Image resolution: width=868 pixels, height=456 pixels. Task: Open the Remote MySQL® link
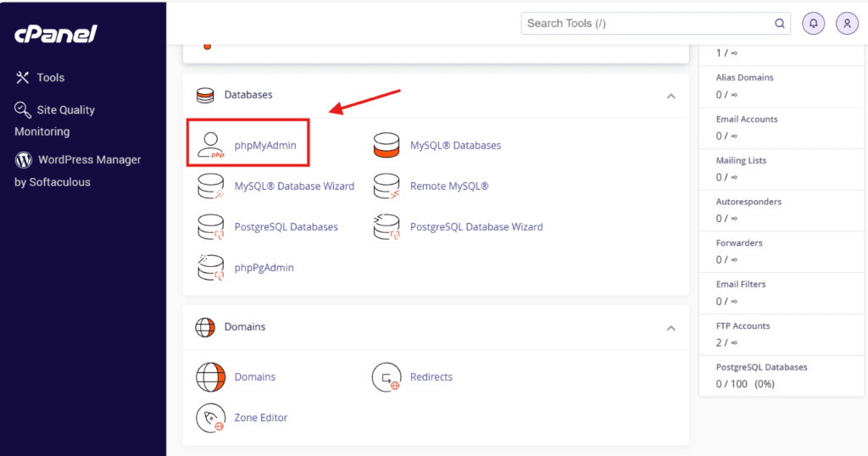click(x=449, y=186)
